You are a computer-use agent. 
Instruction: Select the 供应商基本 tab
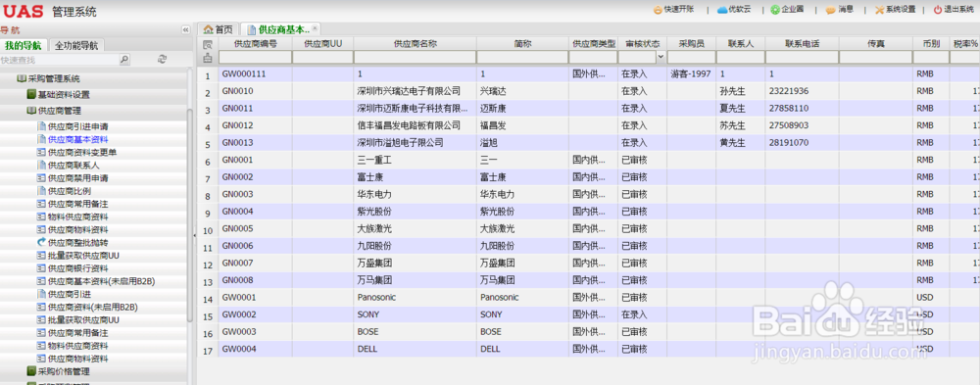click(278, 29)
